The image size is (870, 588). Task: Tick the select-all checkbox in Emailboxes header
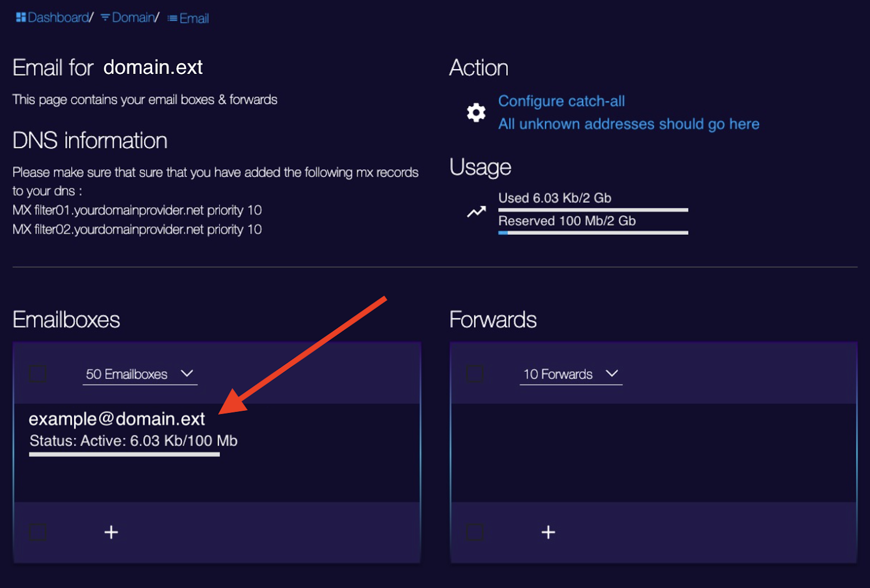click(38, 373)
